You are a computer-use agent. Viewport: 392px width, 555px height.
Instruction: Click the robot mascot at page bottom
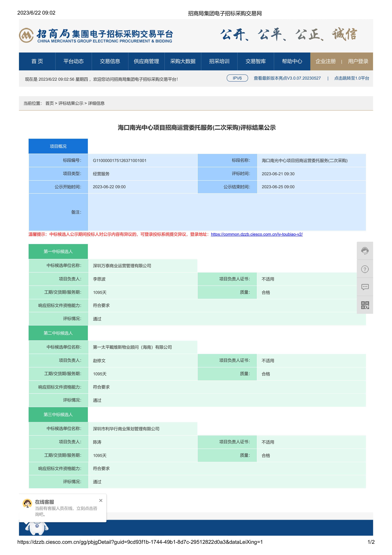tap(37, 528)
